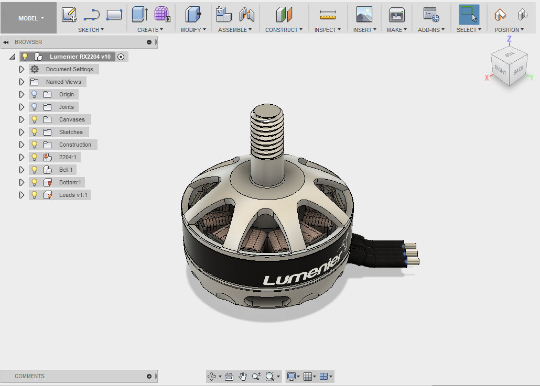Hide the Canvases folder using its lightbulb

click(x=34, y=119)
